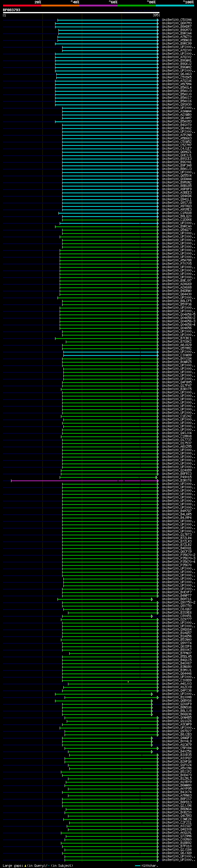Viewport: 197px width, 868px height.
Task: Select hit label UniRef100_B4DXQ1
Action: click(177, 548)
